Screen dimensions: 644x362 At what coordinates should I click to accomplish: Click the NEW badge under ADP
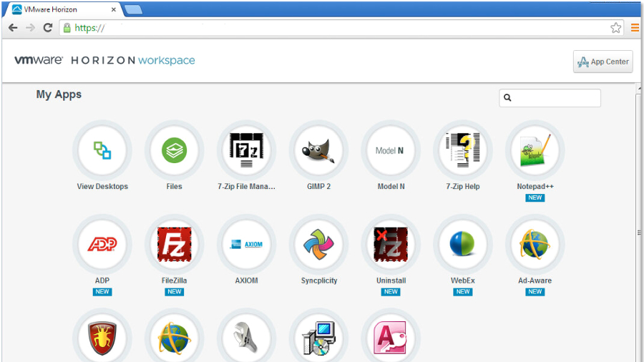click(x=102, y=292)
